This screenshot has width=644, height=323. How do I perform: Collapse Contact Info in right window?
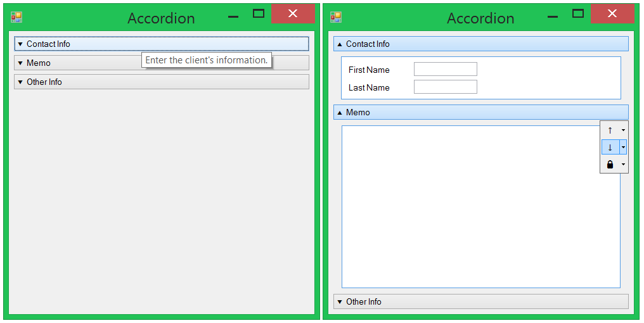coord(481,44)
